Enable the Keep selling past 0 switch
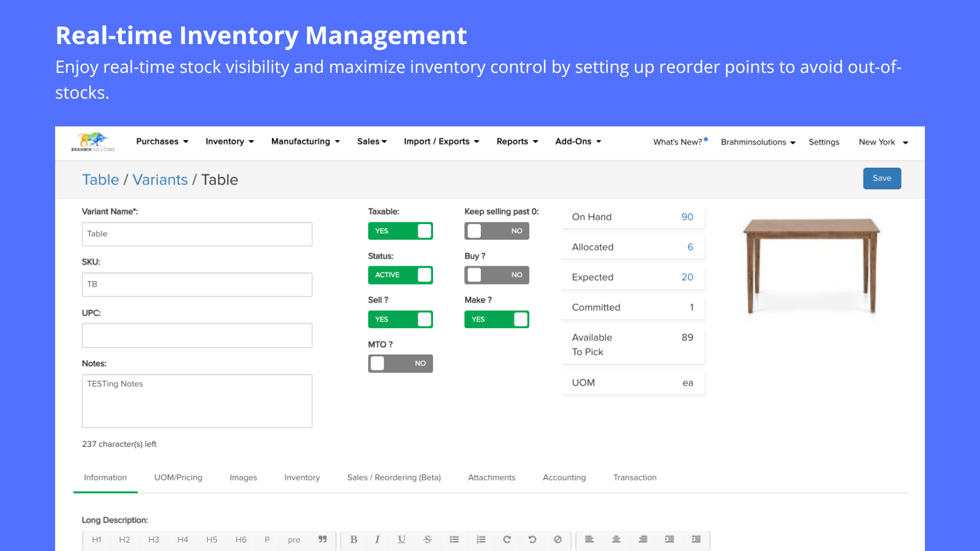The width and height of the screenshot is (980, 551). click(x=497, y=231)
